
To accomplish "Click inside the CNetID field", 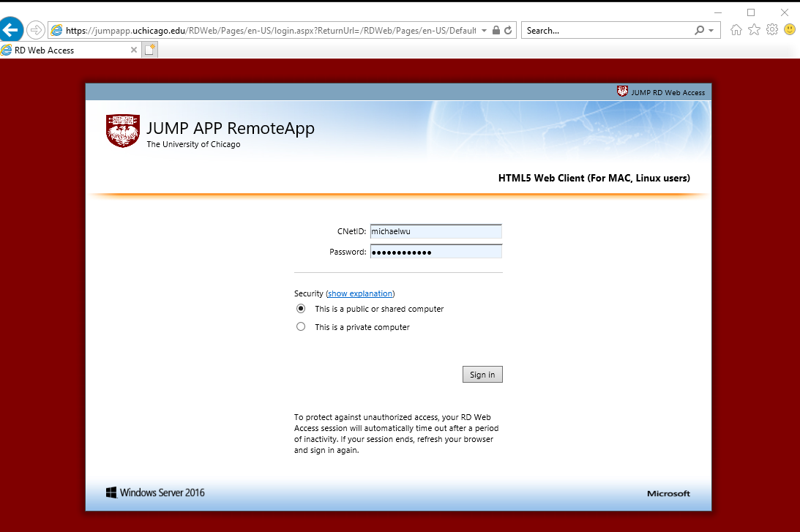I will 435,231.
